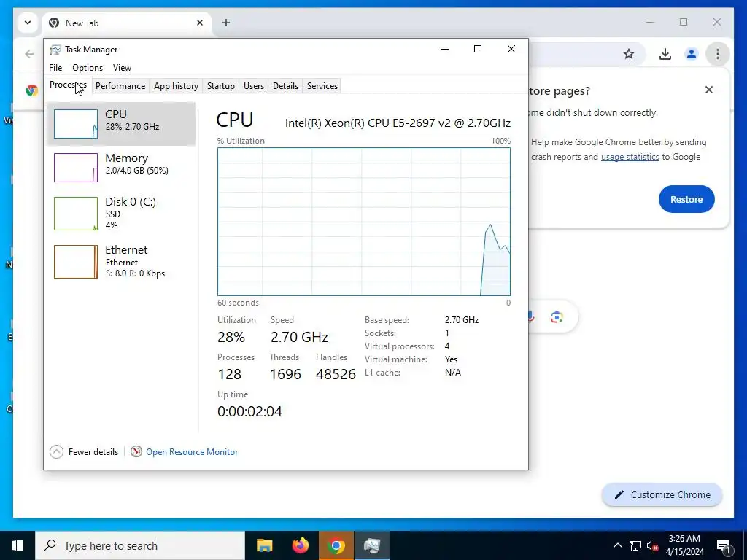This screenshot has height=560, width=747.
Task: Start voice search with microphone icon
Action: click(531, 316)
